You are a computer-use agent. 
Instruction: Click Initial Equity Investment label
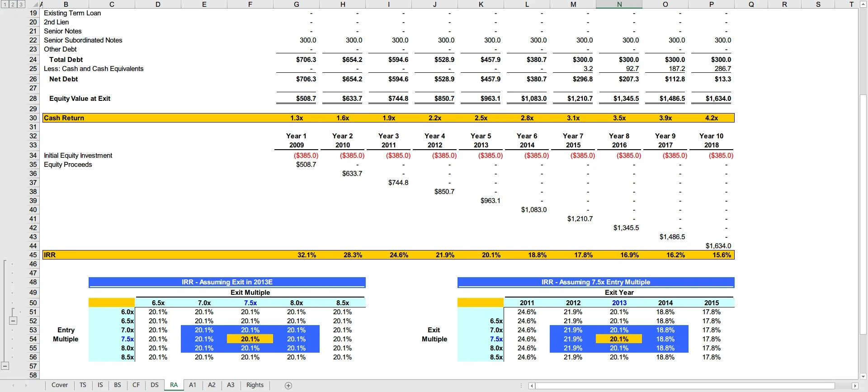point(78,156)
